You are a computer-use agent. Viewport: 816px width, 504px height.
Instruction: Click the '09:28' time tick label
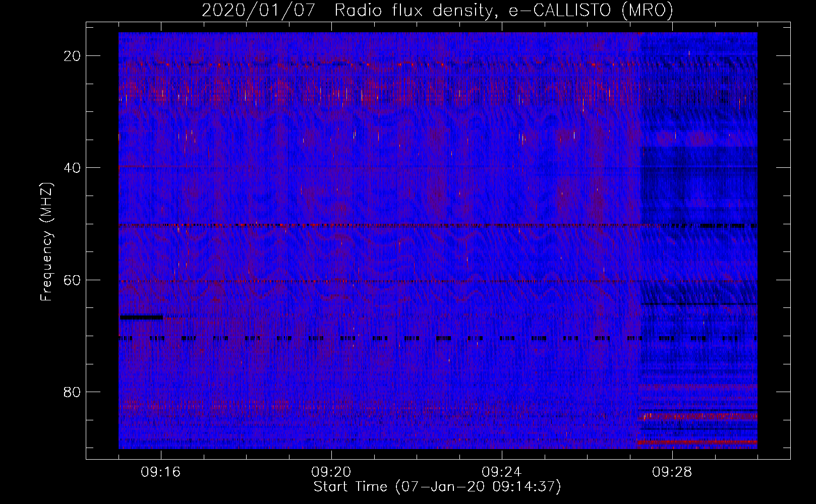pos(672,472)
